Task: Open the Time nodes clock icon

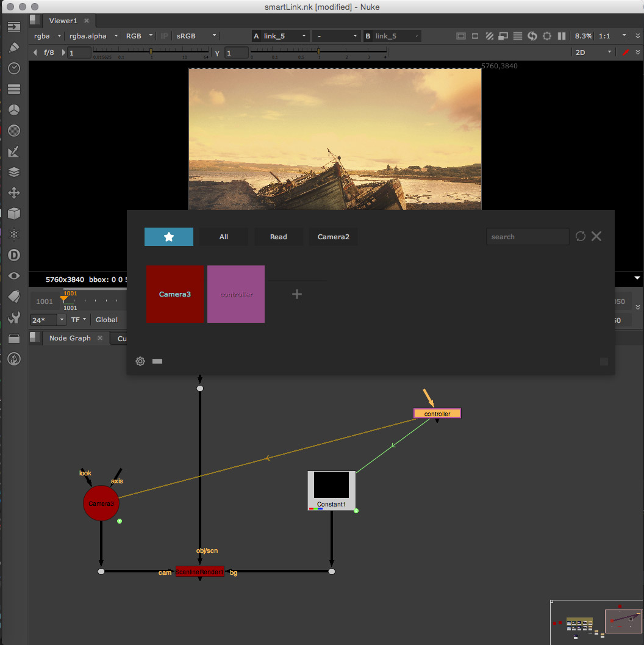Action: pyautogui.click(x=14, y=68)
